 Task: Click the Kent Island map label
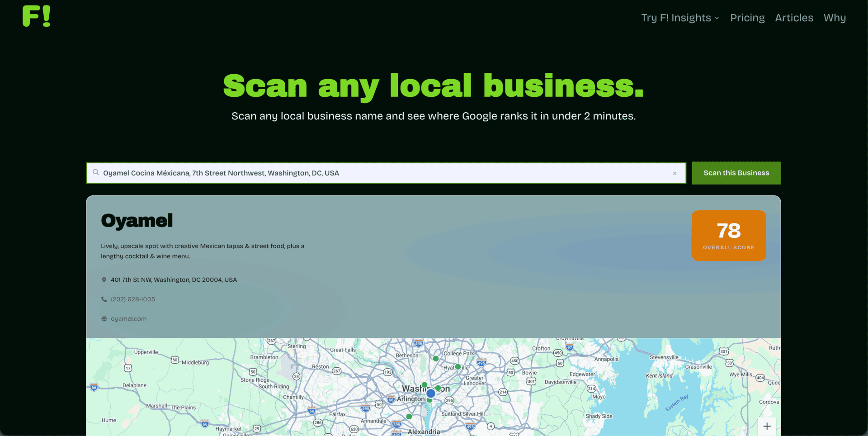(x=659, y=376)
